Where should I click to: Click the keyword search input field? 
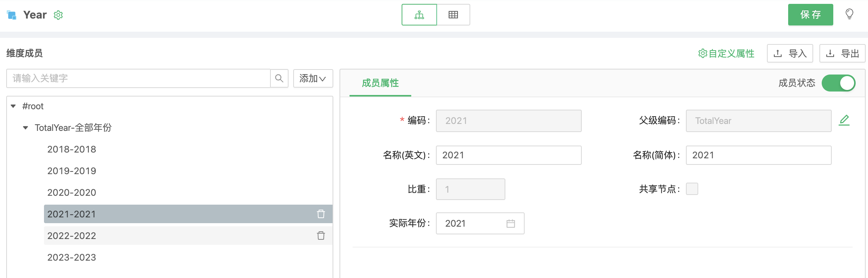138,78
